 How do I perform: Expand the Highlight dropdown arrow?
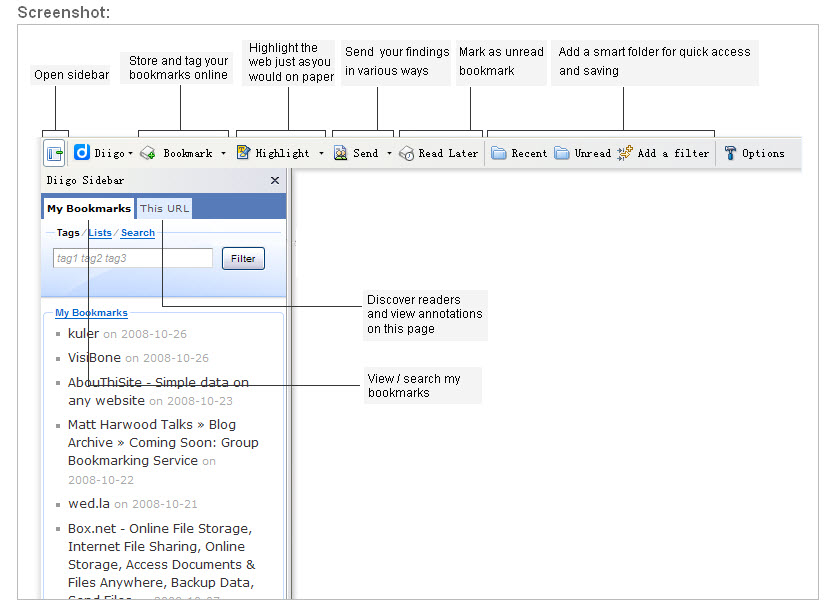(321, 154)
